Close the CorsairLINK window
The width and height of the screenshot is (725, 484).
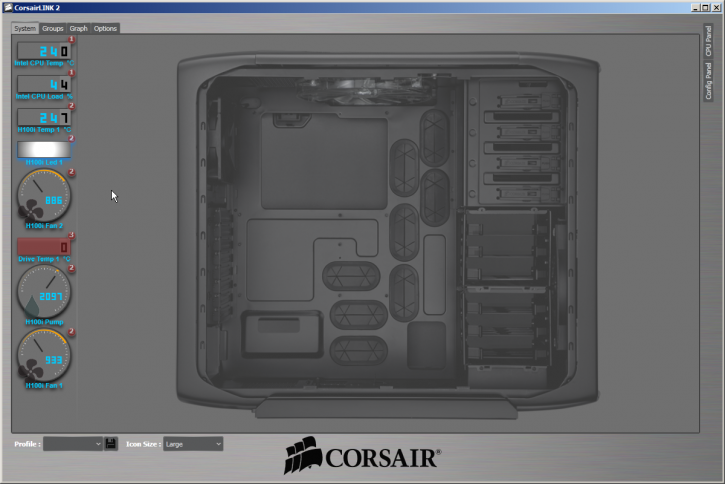coord(716,7)
